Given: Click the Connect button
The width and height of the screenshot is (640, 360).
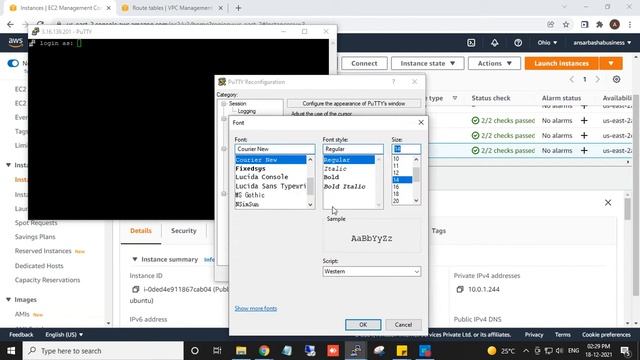Looking at the screenshot, I should [x=364, y=63].
